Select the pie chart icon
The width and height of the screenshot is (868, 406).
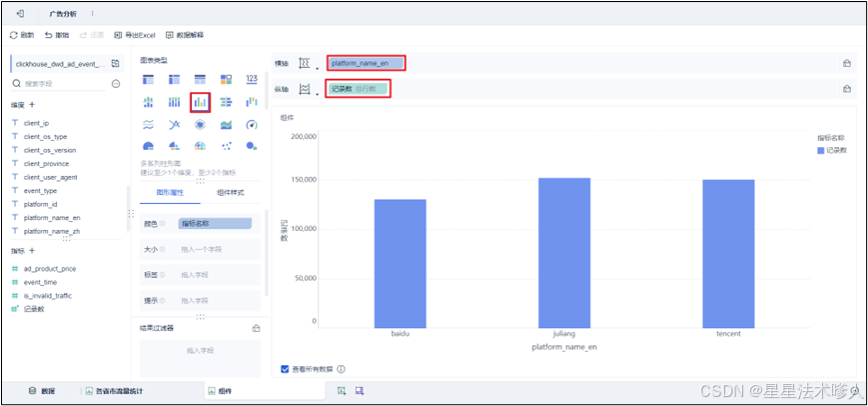pos(149,146)
